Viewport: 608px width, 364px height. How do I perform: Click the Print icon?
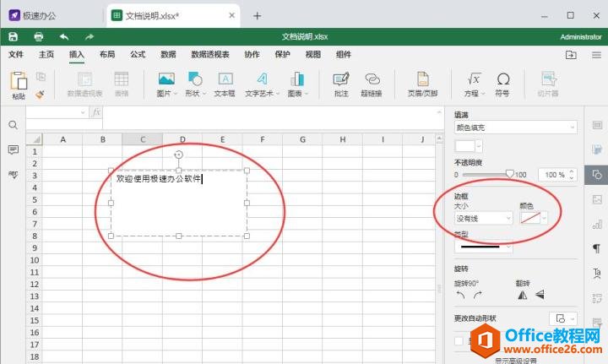click(x=38, y=37)
